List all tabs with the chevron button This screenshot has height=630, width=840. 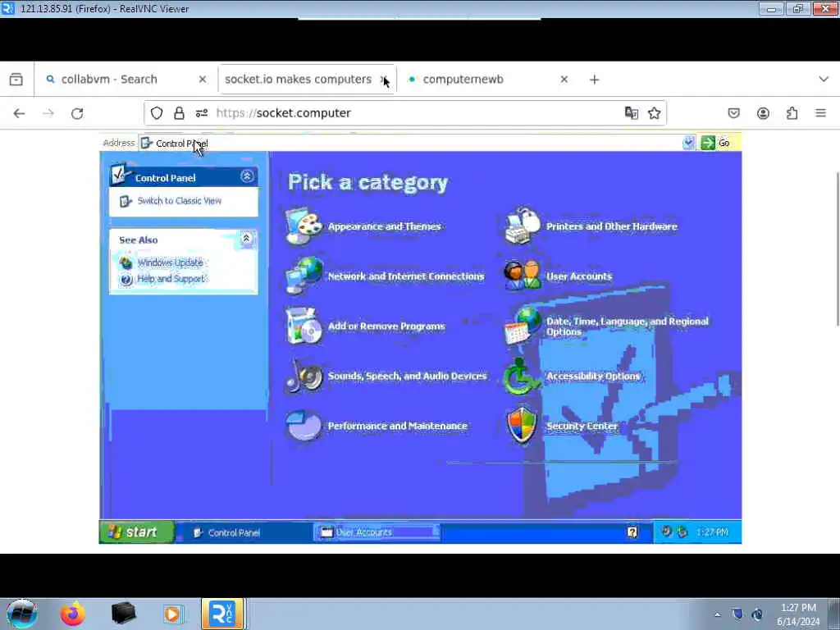(824, 80)
